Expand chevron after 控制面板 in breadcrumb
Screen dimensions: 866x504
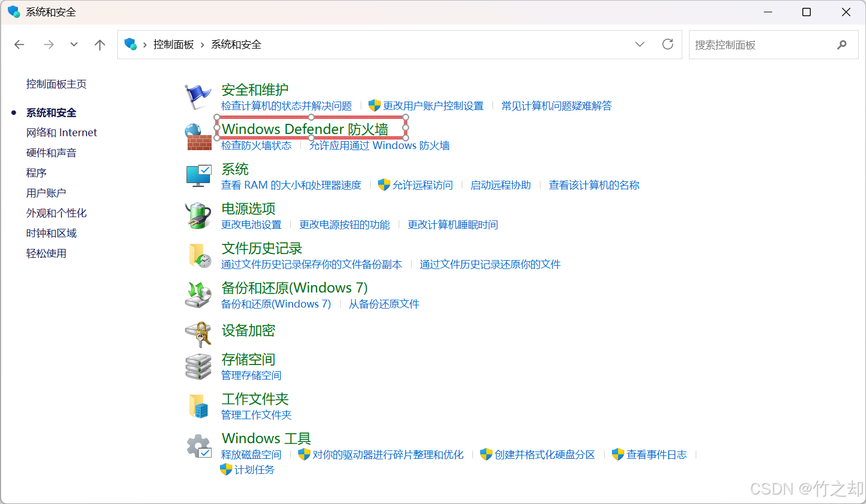click(x=202, y=45)
